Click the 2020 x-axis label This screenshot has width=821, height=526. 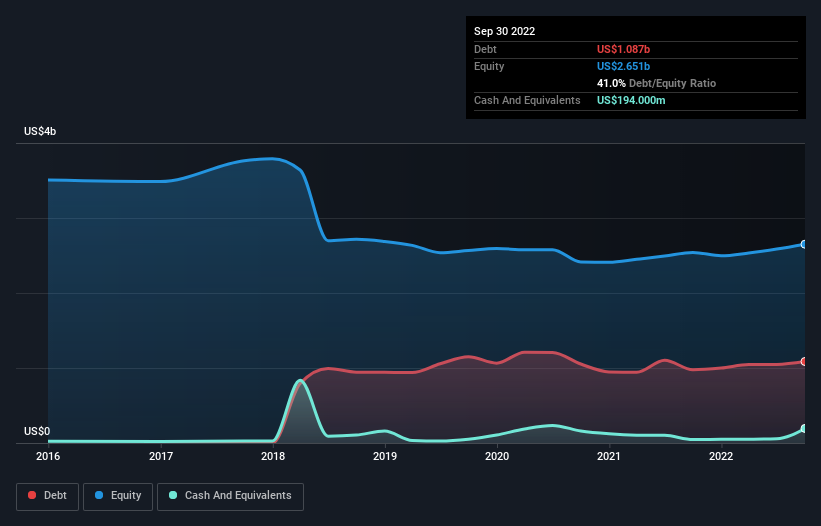tap(497, 456)
